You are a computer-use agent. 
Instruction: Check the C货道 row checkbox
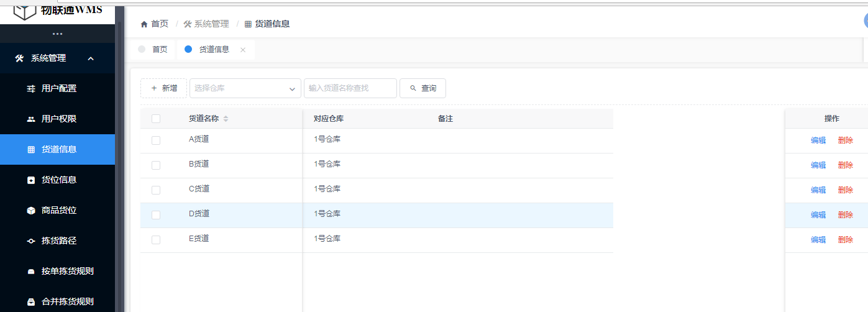pos(156,190)
